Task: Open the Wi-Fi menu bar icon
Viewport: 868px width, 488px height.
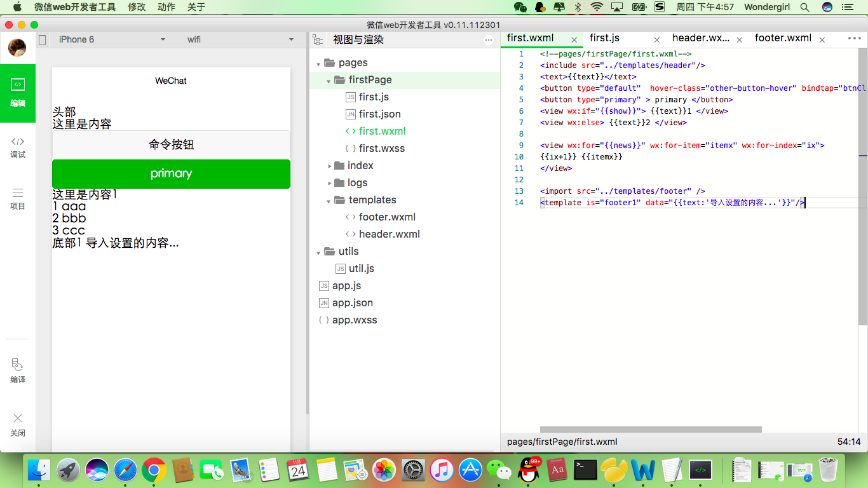Action: coord(597,7)
